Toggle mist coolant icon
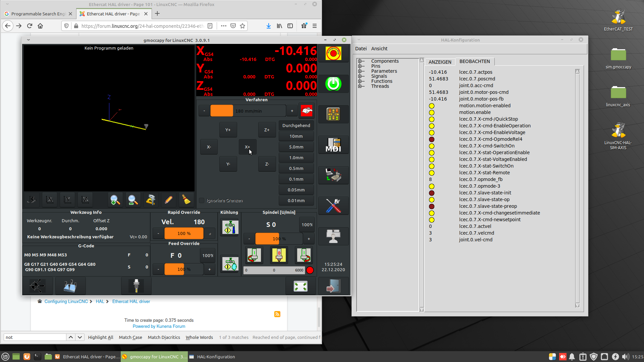644x362 pixels. point(230,264)
